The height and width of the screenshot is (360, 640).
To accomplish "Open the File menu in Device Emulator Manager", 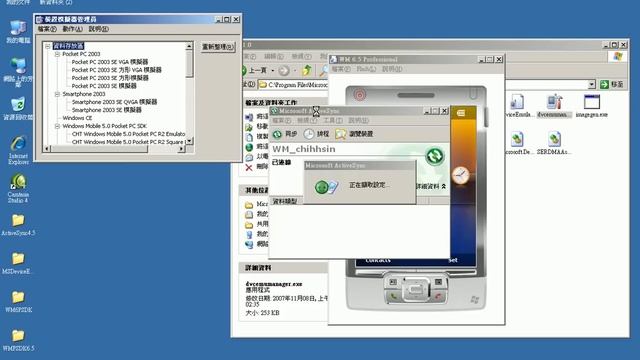I will [x=47, y=29].
